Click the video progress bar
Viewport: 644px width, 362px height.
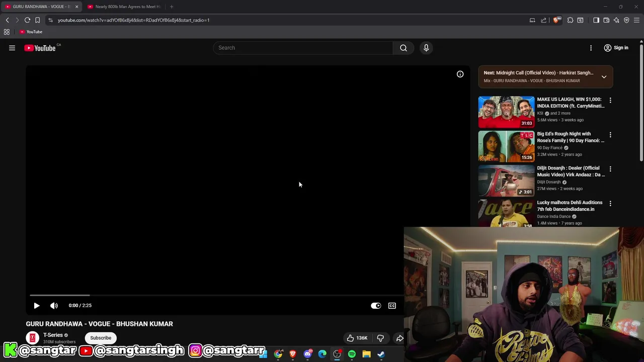pyautogui.click(x=216, y=295)
